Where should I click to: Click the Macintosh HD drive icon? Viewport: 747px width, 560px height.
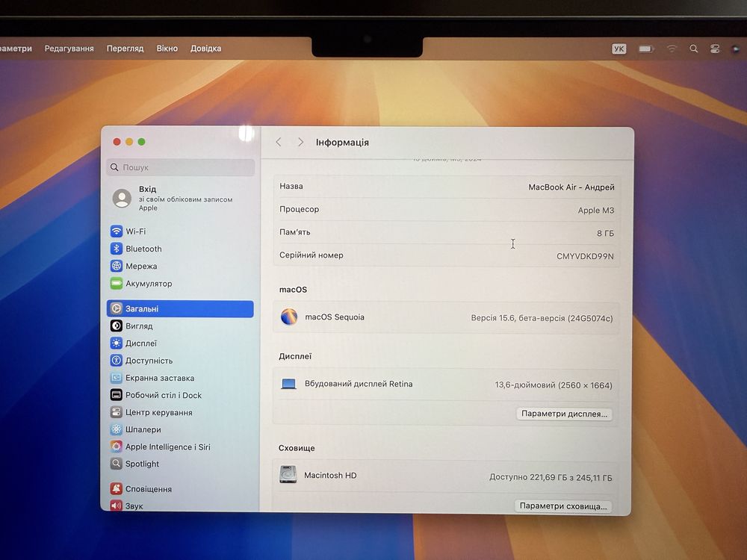[x=288, y=475]
